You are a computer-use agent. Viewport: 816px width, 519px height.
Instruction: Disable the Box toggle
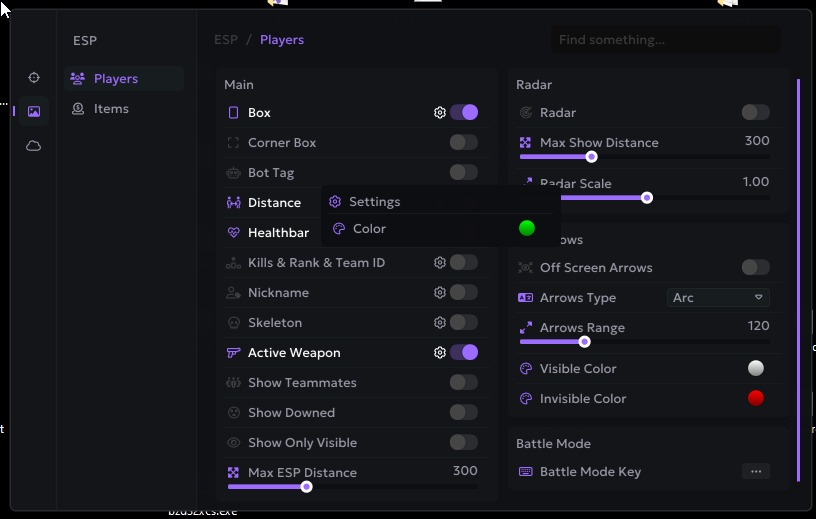tap(464, 113)
